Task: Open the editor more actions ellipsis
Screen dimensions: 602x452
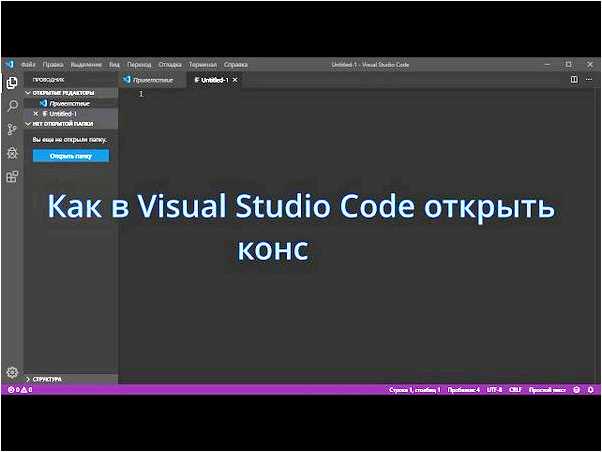Action: click(589, 79)
